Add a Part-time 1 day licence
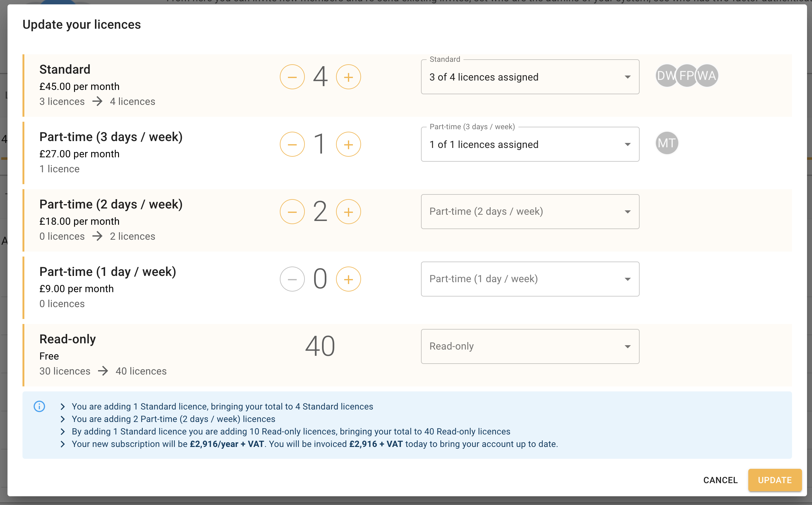The image size is (812, 505). (348, 279)
